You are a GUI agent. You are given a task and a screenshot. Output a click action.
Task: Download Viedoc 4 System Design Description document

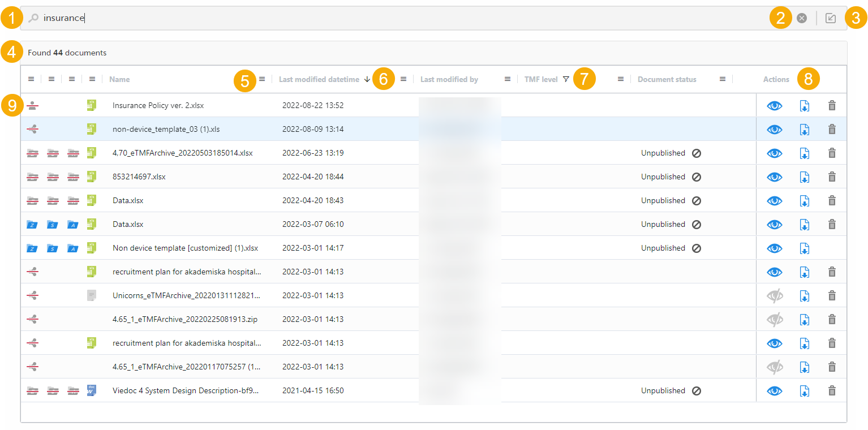804,390
